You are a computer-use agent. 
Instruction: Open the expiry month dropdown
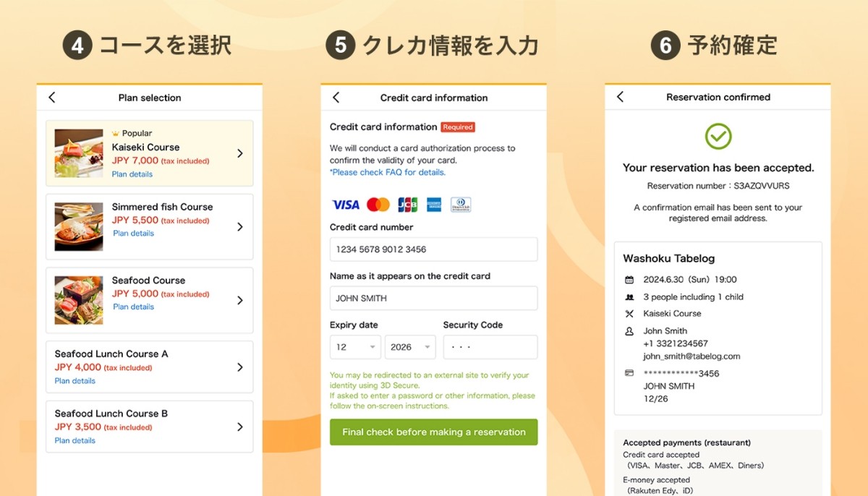pyautogui.click(x=355, y=347)
